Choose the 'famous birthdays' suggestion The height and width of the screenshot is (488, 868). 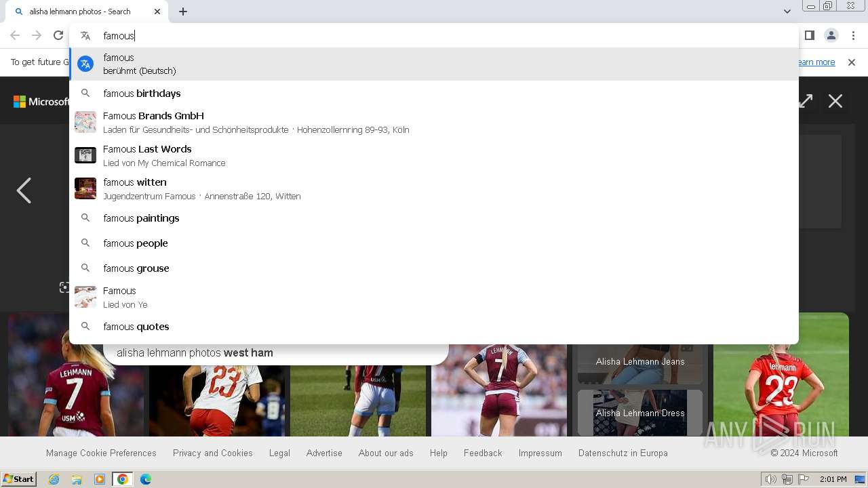click(434, 94)
